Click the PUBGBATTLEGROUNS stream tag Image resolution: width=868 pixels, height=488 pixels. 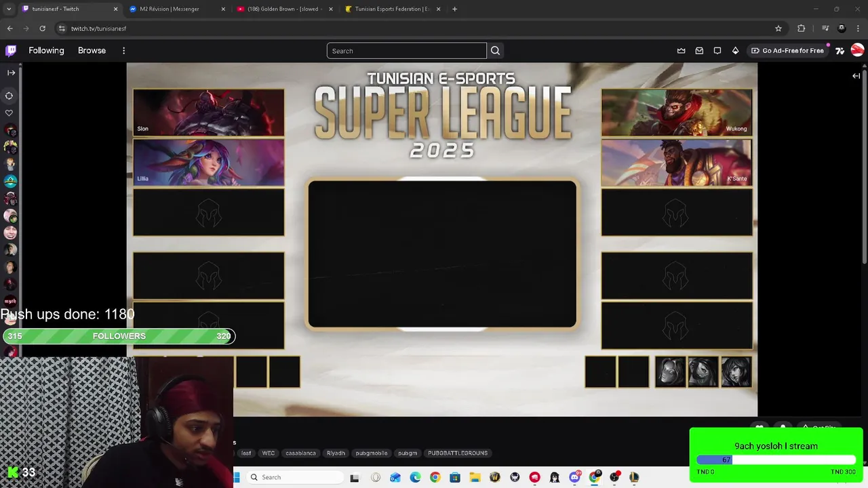pyautogui.click(x=458, y=453)
